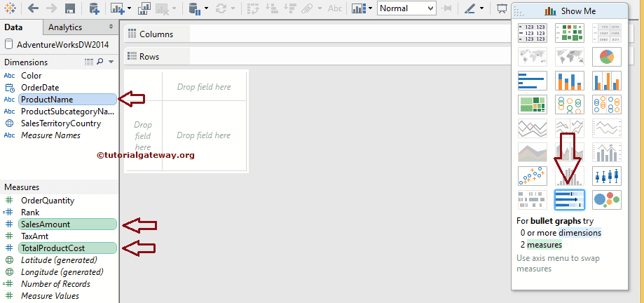
Task: Select the OrderDate dimension
Action: (40, 88)
